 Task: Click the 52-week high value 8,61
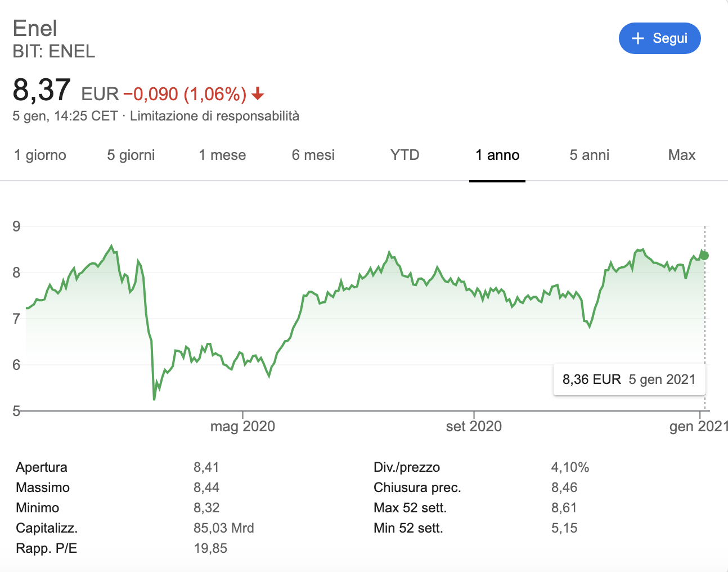pos(564,508)
